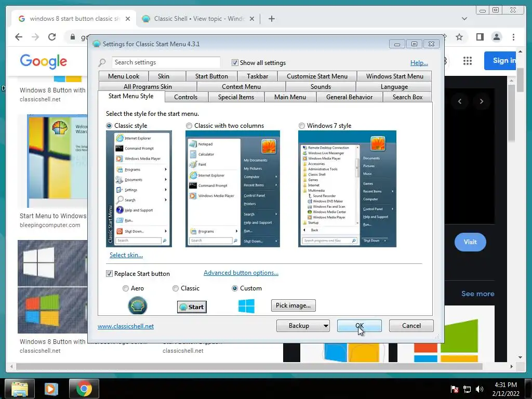Click the Aero shell start button image
The width and height of the screenshot is (532, 399).
137,305
